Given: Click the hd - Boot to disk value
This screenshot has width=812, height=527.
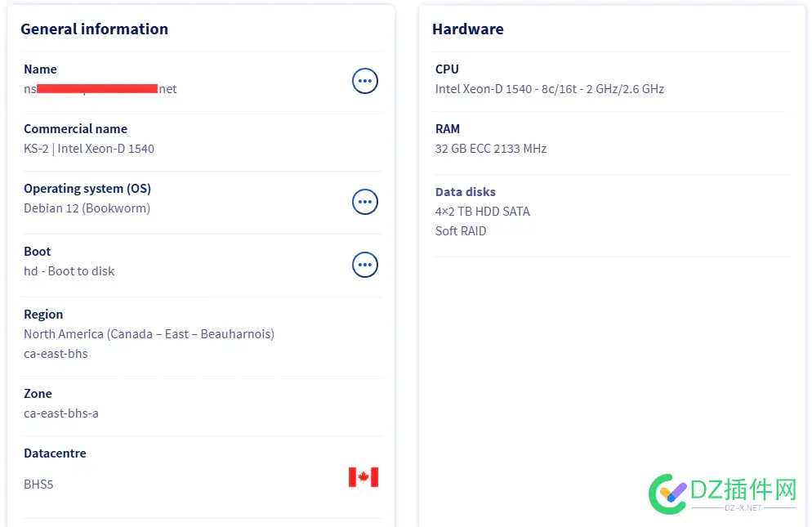Looking at the screenshot, I should pos(69,271).
